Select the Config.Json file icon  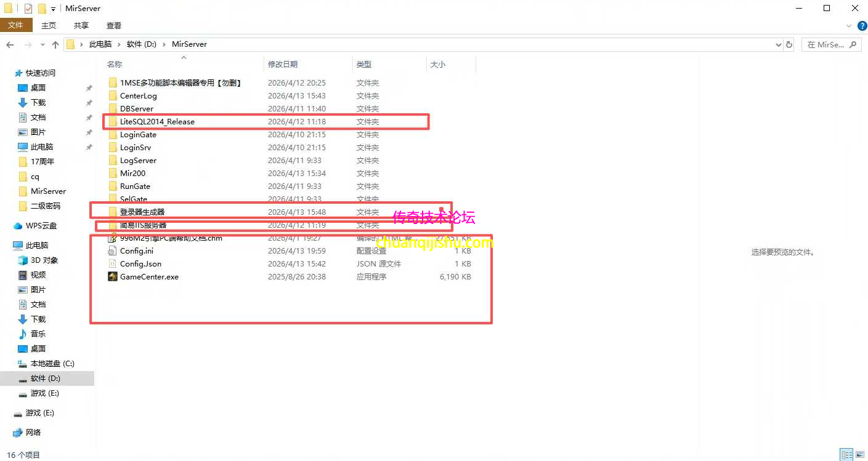click(x=113, y=264)
